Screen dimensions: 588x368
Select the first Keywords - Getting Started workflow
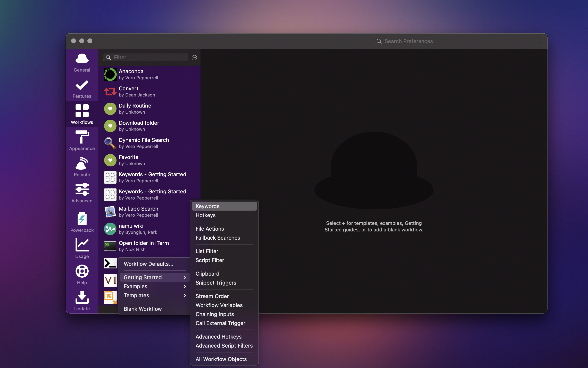click(x=149, y=177)
